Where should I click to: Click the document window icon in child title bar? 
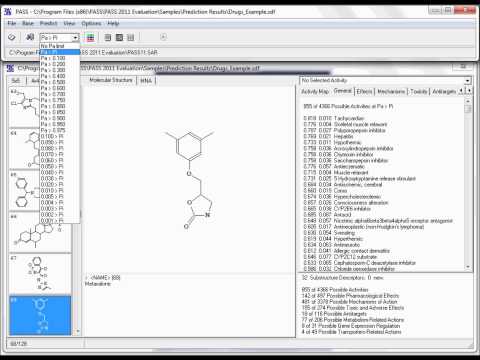[x=10, y=68]
